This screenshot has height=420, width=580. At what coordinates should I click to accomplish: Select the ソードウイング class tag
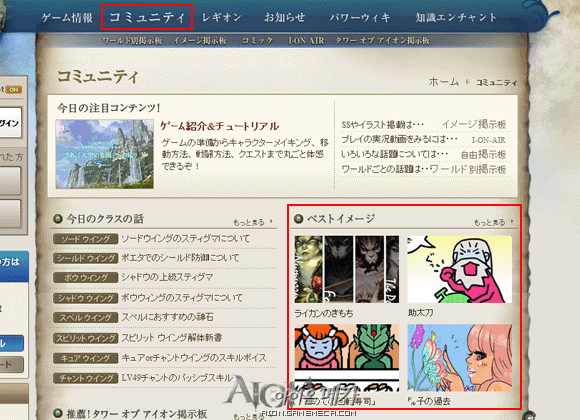click(85, 239)
